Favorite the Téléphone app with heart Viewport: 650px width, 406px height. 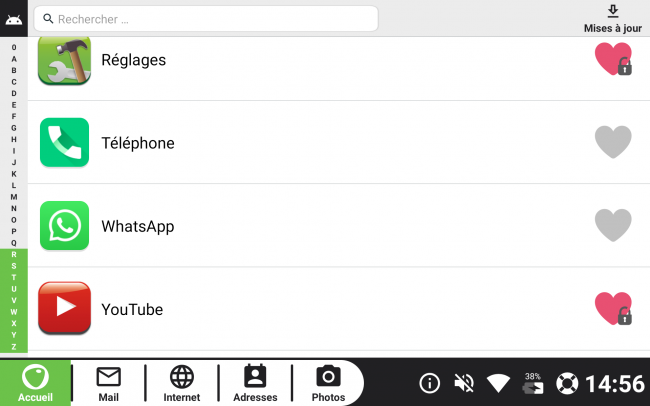[x=613, y=142]
